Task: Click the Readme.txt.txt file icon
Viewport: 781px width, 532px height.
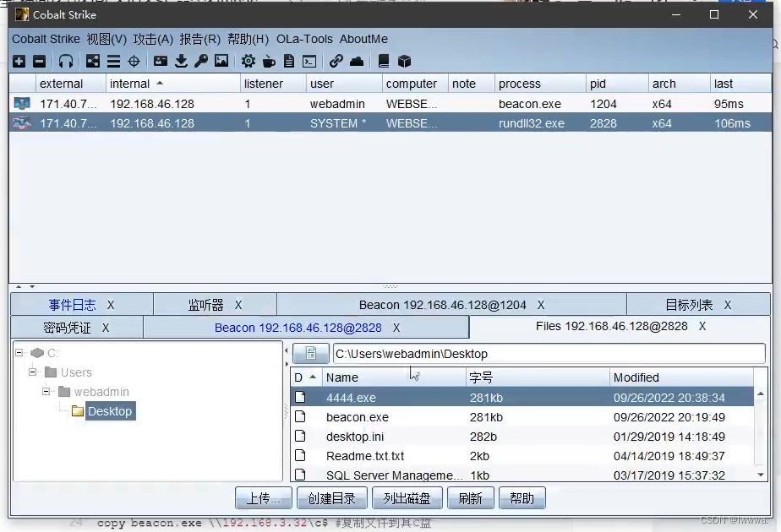Action: point(300,455)
